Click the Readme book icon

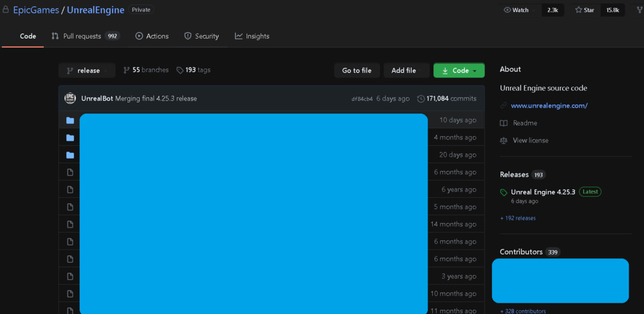pos(504,123)
